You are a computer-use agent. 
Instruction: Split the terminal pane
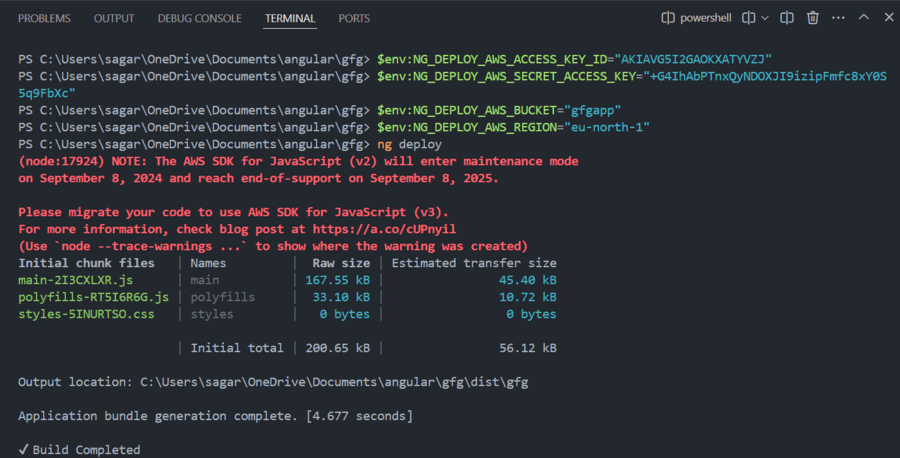788,18
